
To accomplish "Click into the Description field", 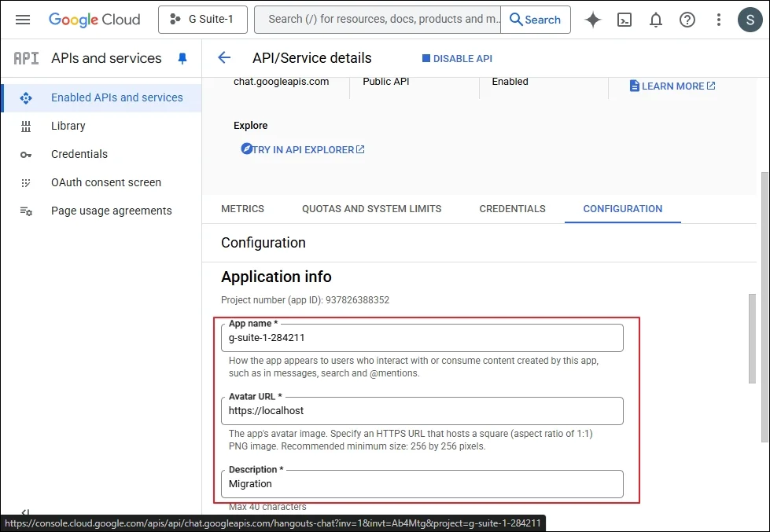I will 422,484.
